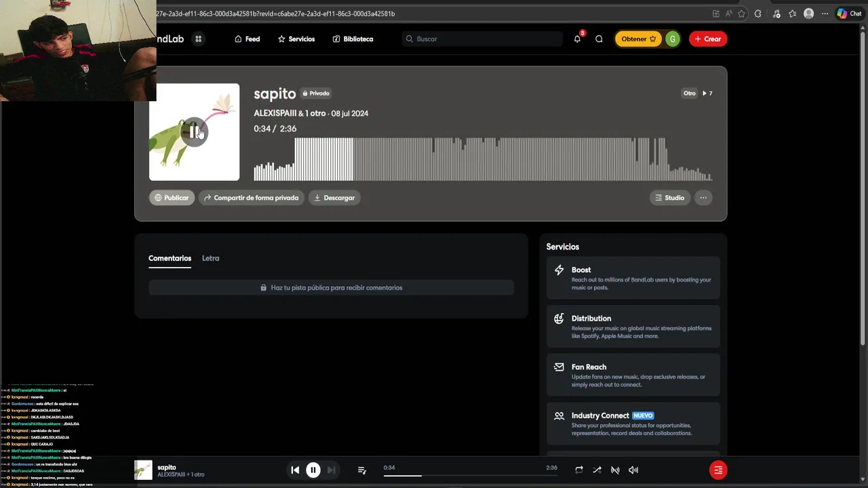Open browser settings and more menu
The width and height of the screenshot is (868, 488).
tap(825, 14)
